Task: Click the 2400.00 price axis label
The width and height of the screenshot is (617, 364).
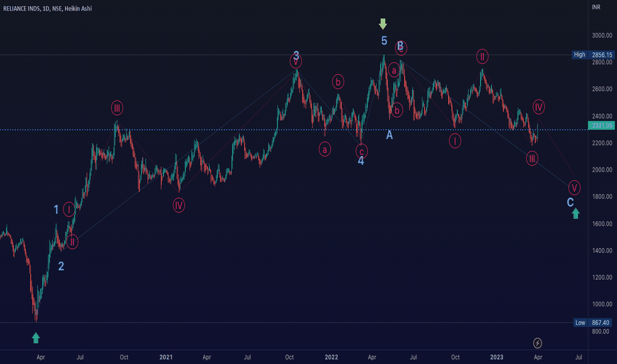Action: (x=602, y=116)
